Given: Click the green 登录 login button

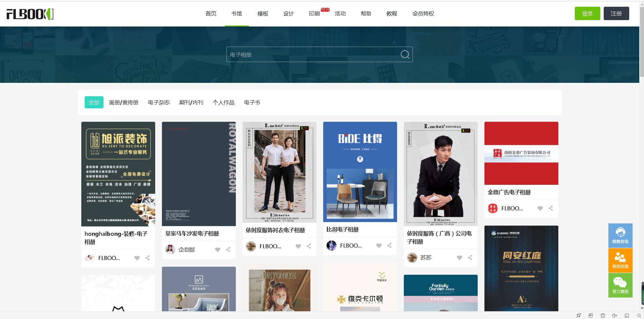Looking at the screenshot, I should [x=587, y=13].
